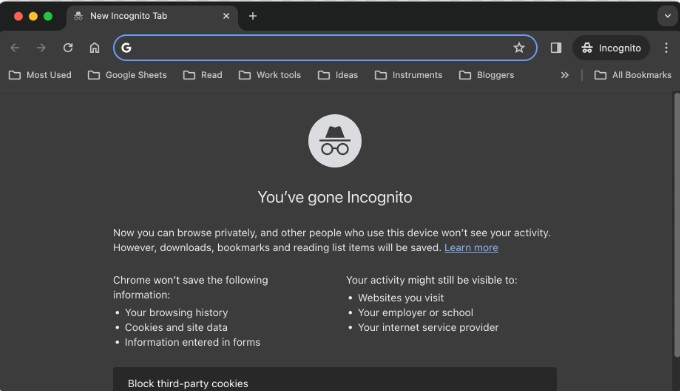Click "Cookies and site data" list item

[x=176, y=327]
